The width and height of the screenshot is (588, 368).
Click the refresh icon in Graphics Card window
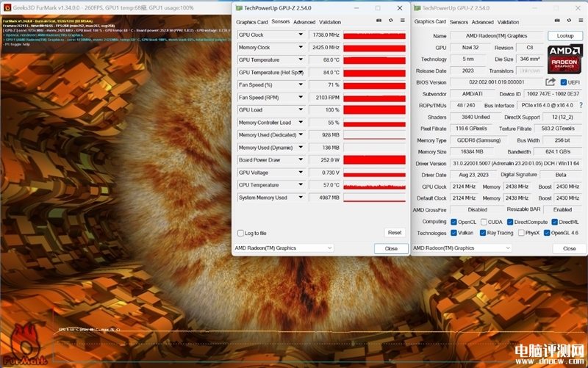pos(569,21)
